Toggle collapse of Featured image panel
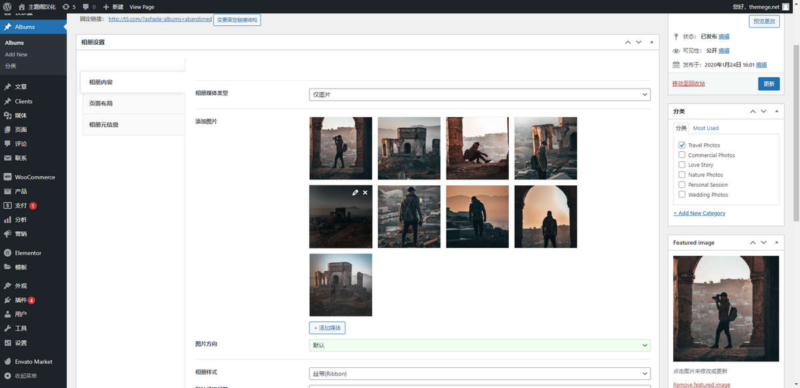The height and width of the screenshot is (388, 800). tap(777, 242)
